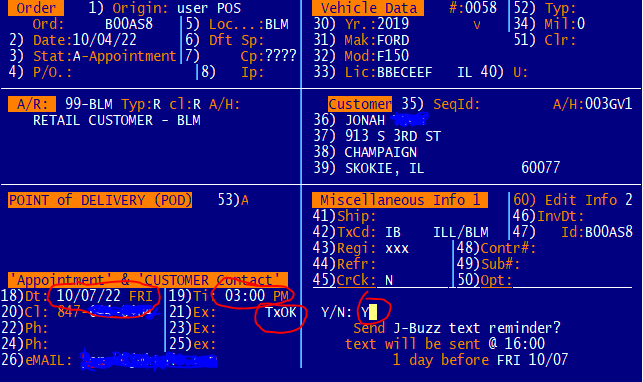
Task: Click the zip code 60077
Action: (x=541, y=167)
